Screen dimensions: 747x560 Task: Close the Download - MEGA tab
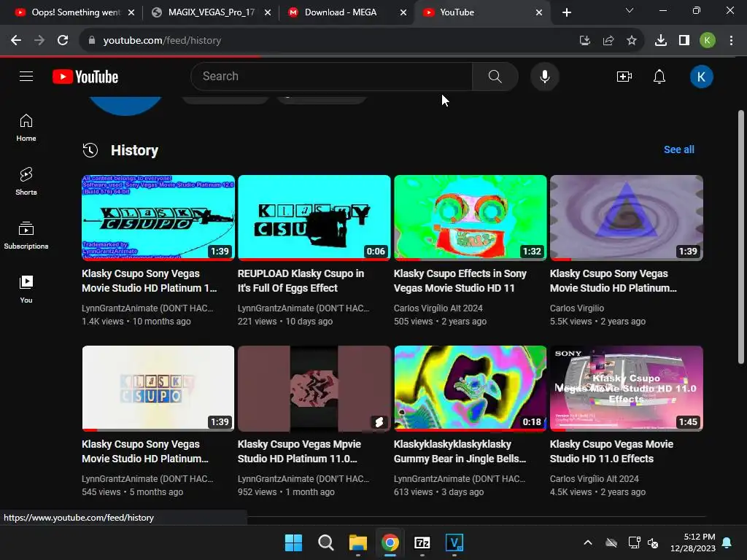pyautogui.click(x=403, y=13)
